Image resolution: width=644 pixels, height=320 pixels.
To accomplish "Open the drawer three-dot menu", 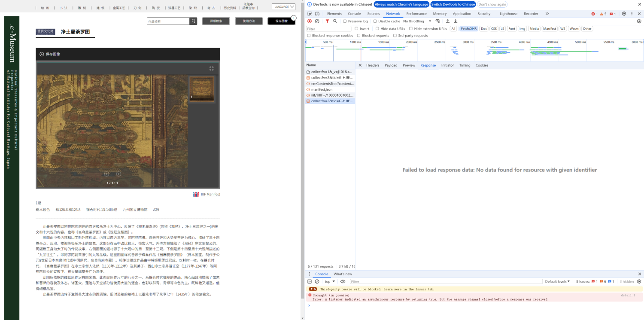I will click(x=309, y=274).
